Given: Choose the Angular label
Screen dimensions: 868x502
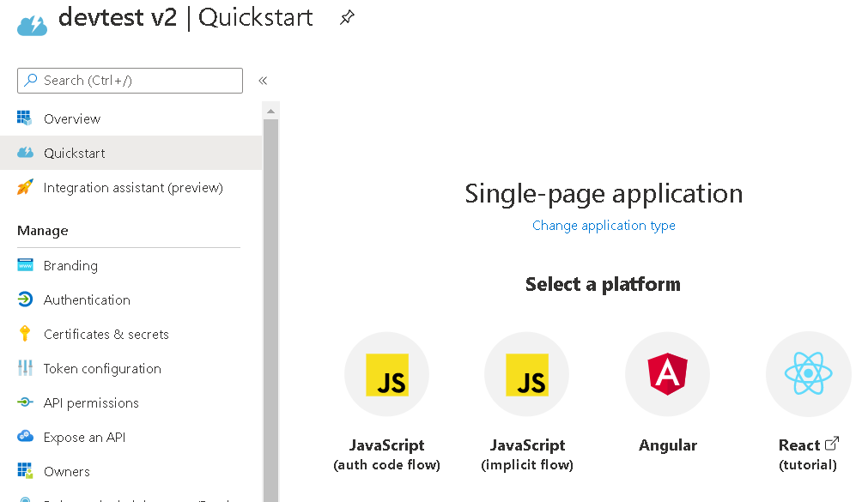Looking at the screenshot, I should [x=668, y=445].
